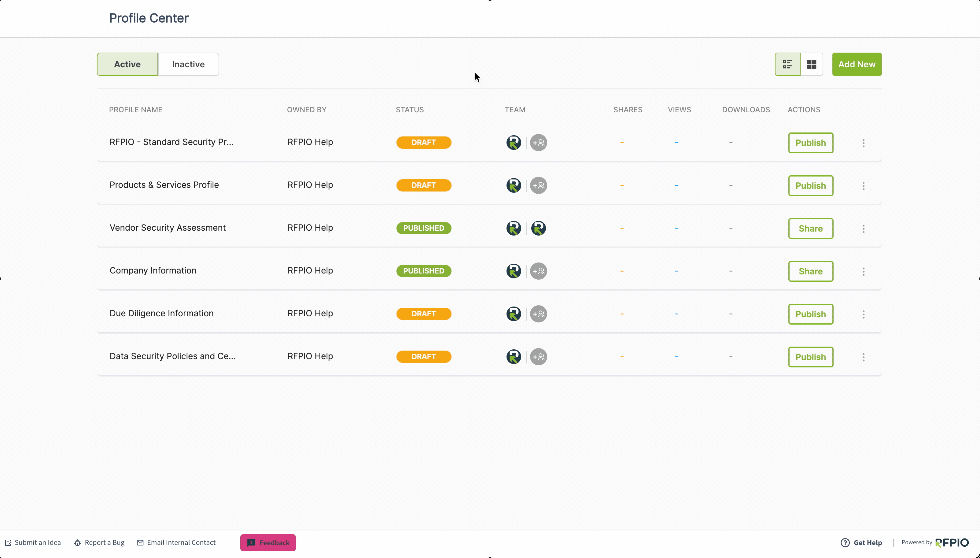
Task: Click Email Internal Contact link
Action: [x=176, y=543]
